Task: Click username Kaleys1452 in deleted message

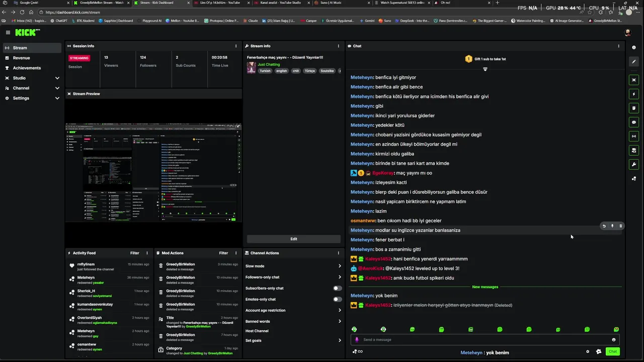Action: tap(378, 305)
